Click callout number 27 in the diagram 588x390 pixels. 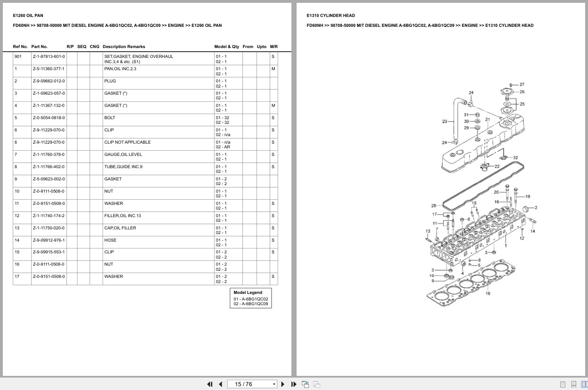tap(522, 85)
